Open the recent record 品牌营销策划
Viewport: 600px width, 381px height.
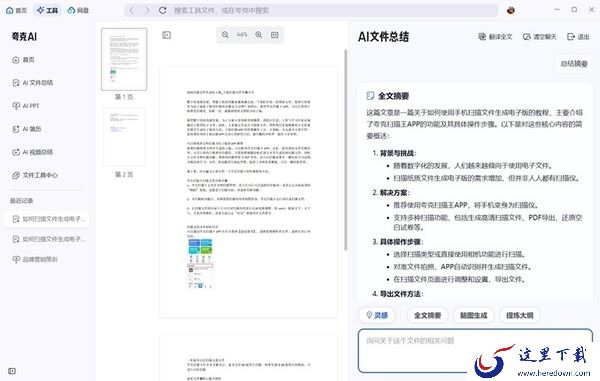pyautogui.click(x=35, y=259)
